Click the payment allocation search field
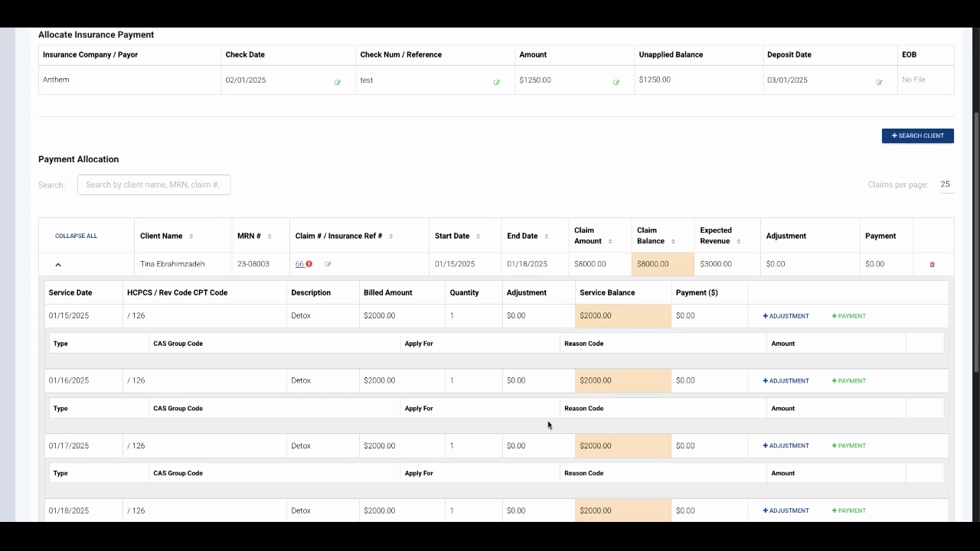Viewport: 980px width, 551px height. [154, 184]
